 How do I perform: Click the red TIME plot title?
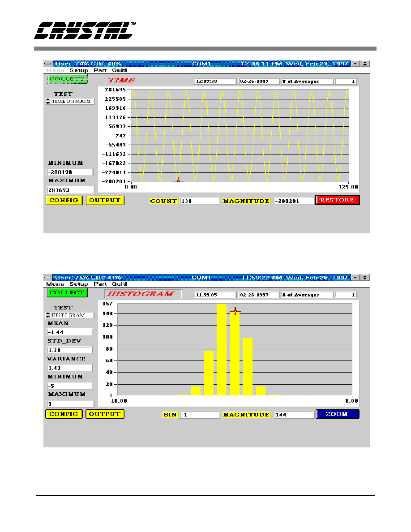click(121, 81)
